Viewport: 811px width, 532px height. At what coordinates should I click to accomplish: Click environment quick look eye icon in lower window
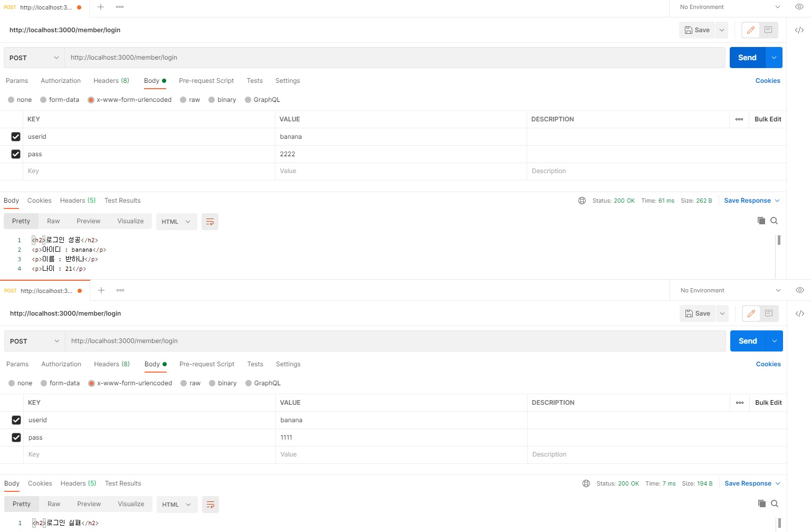(x=799, y=290)
